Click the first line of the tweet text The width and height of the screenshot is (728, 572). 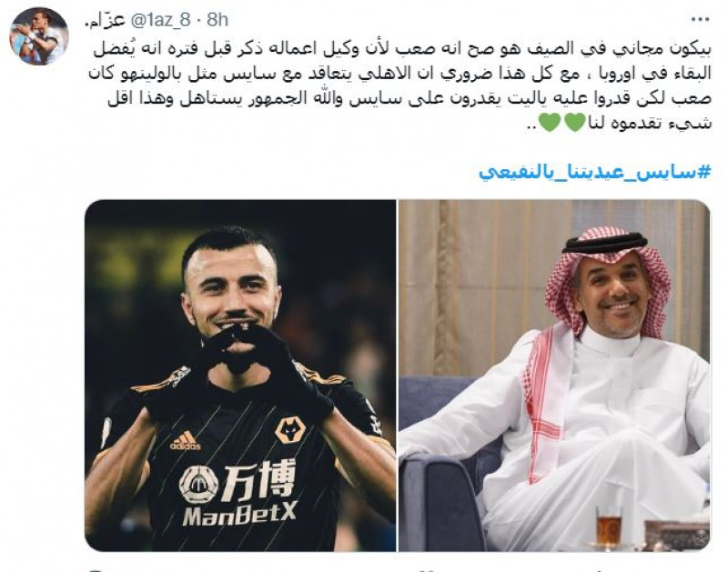[402, 49]
